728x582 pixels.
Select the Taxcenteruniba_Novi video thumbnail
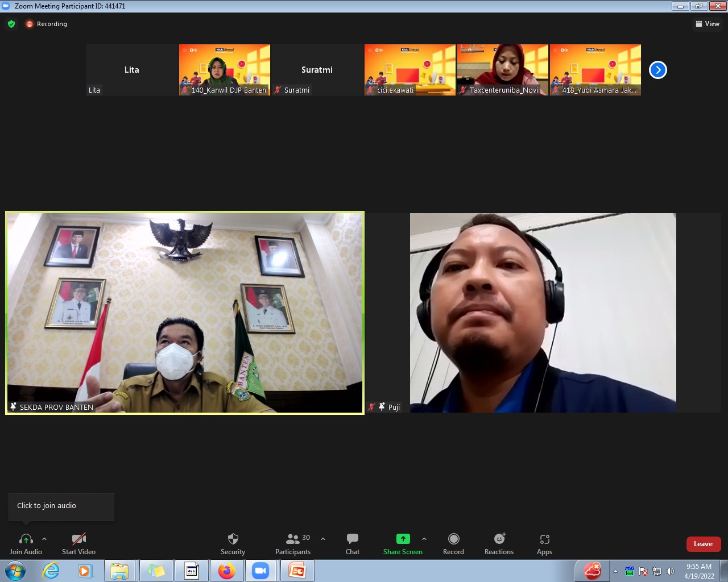click(503, 69)
